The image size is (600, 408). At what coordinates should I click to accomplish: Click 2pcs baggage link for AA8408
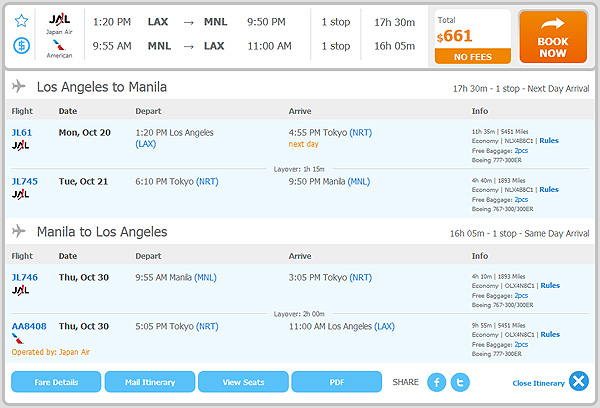pos(521,344)
